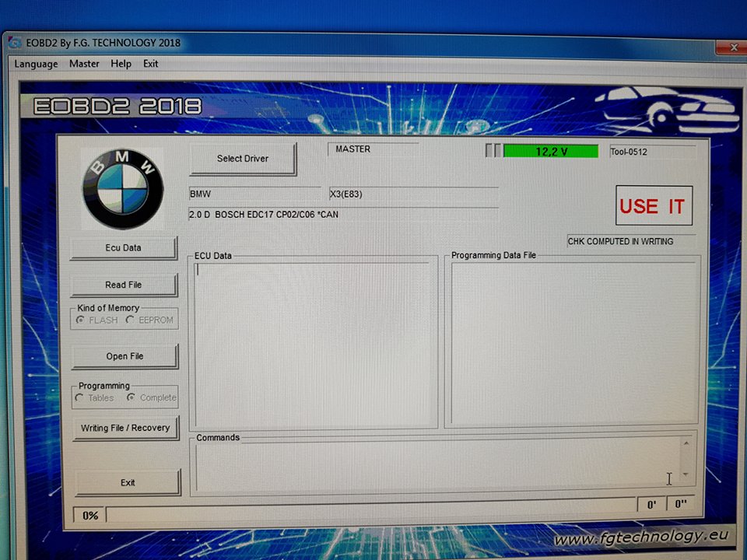This screenshot has height=560, width=747.
Task: Click the BMW logo image
Action: tap(123, 188)
